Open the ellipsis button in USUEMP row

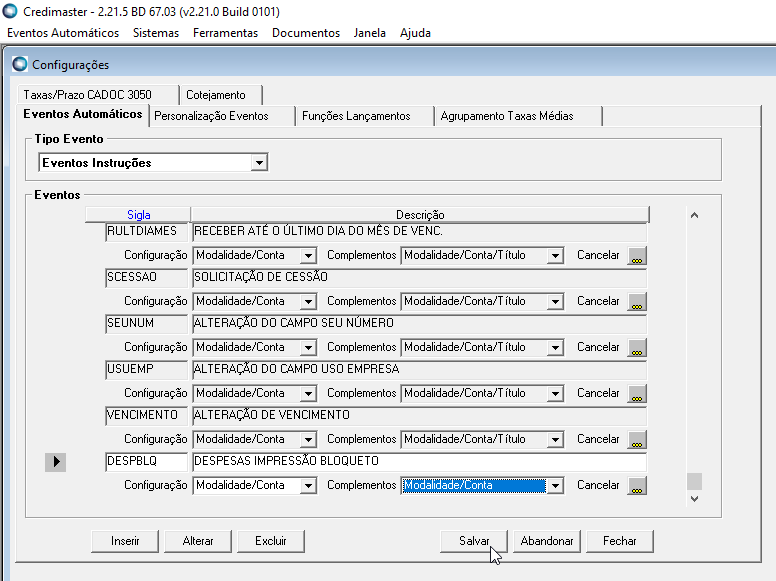637,393
